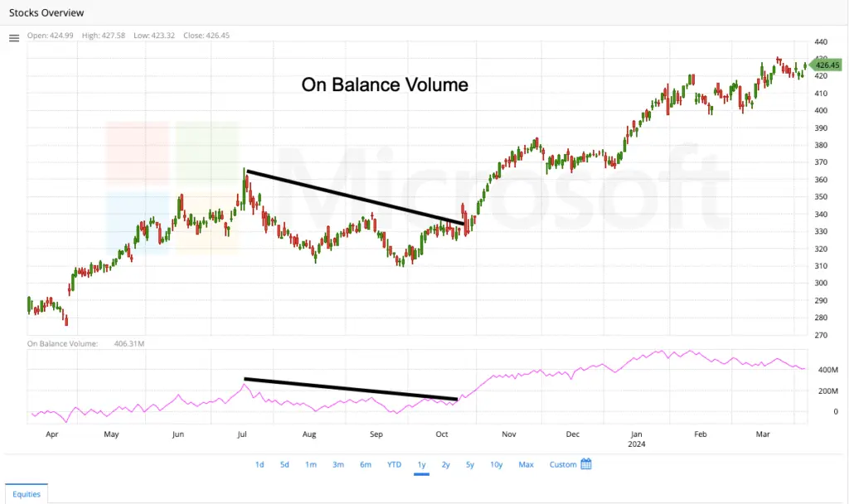Click the Close: 426.45 value
The image size is (849, 504).
(206, 35)
